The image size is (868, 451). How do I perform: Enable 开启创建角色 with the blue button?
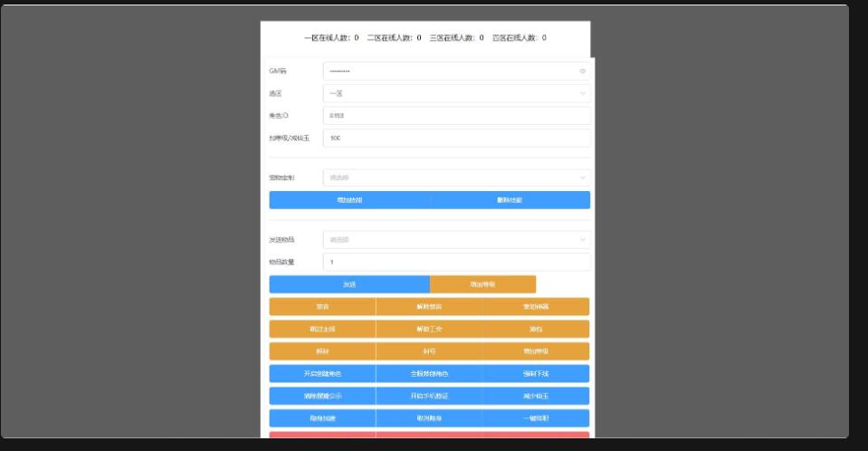pos(322,373)
